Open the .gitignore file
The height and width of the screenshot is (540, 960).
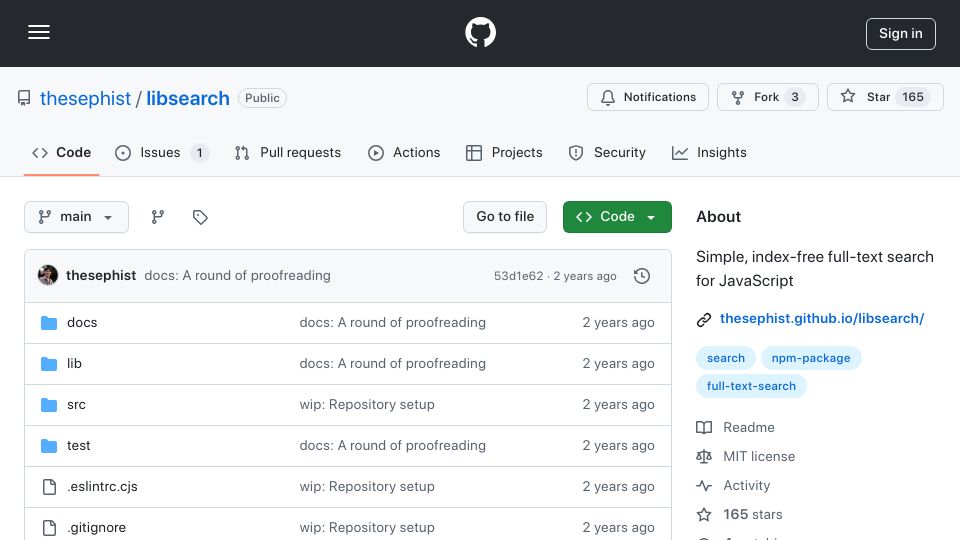click(97, 528)
